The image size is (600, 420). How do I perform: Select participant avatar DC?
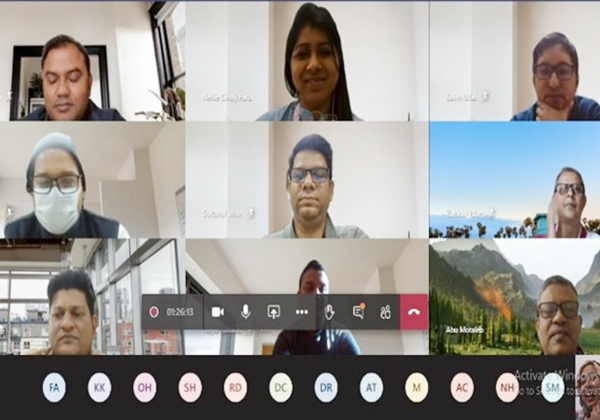(281, 388)
